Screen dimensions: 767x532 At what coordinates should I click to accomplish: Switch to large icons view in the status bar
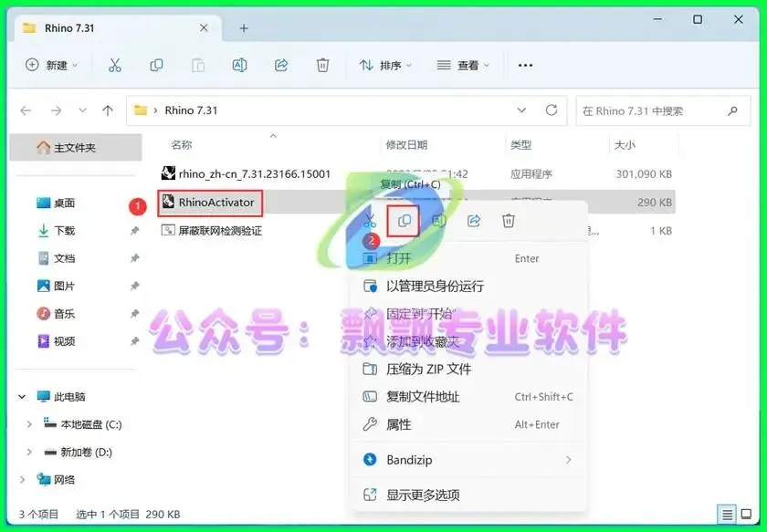pyautogui.click(x=747, y=514)
